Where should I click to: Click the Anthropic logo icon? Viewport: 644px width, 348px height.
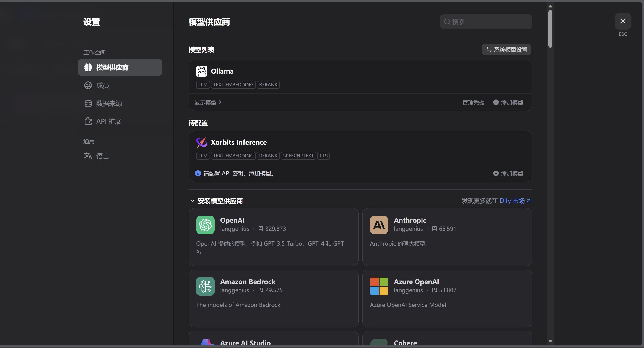point(378,225)
